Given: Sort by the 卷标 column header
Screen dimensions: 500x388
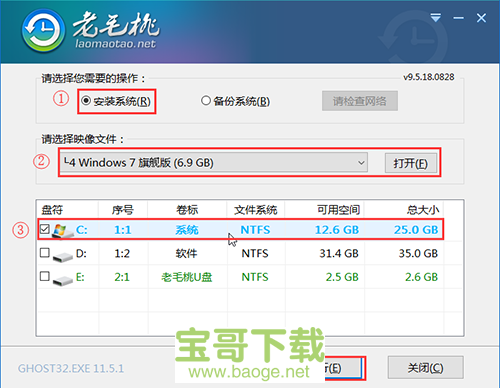Looking at the screenshot, I should (187, 210).
